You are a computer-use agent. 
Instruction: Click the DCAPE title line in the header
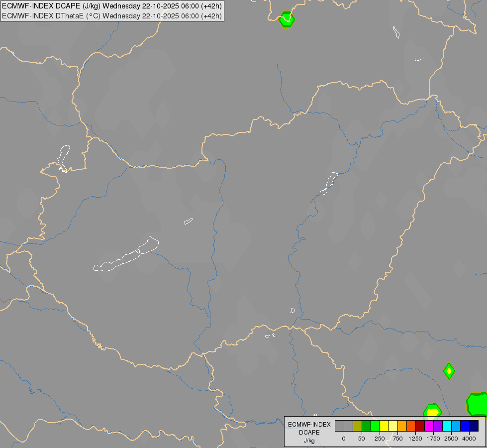[112, 6]
